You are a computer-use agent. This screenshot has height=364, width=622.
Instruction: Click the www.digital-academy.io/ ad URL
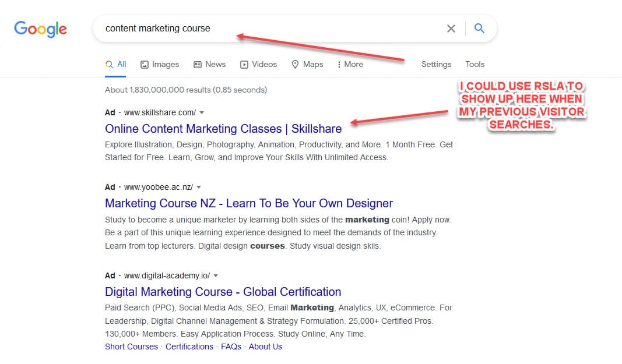(x=167, y=275)
